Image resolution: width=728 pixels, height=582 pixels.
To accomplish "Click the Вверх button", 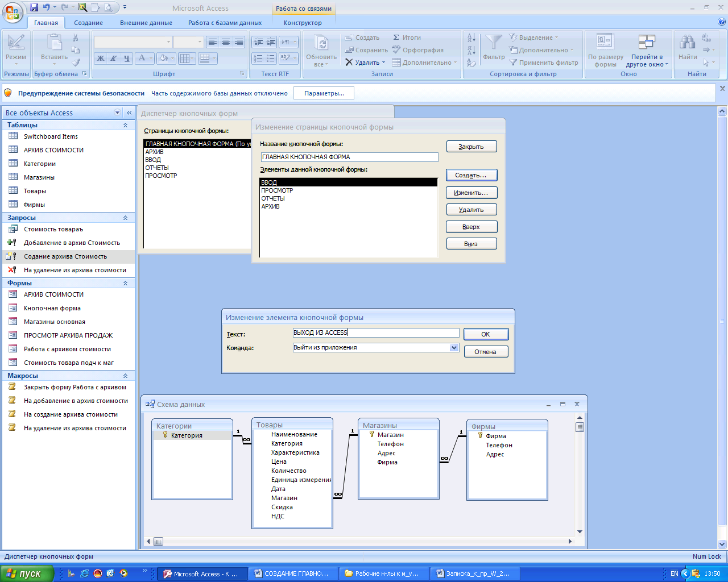I will click(471, 227).
